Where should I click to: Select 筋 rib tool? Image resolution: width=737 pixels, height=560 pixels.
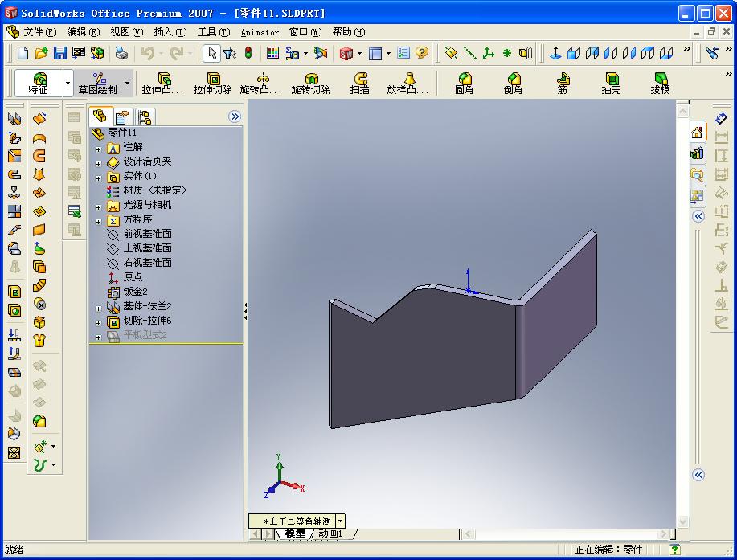(562, 83)
